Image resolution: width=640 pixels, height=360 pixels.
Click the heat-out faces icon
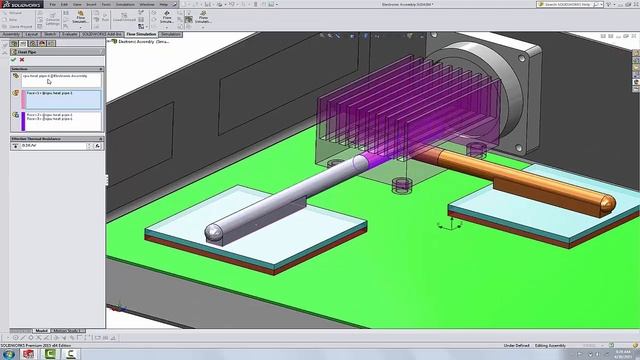pyautogui.click(x=16, y=115)
